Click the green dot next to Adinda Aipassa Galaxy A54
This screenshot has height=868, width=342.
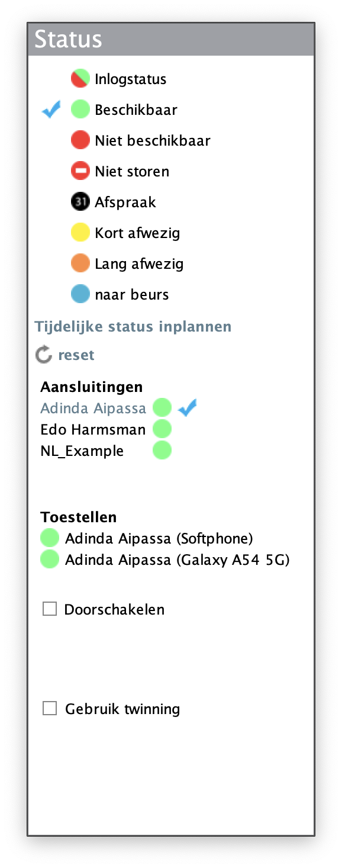49,558
